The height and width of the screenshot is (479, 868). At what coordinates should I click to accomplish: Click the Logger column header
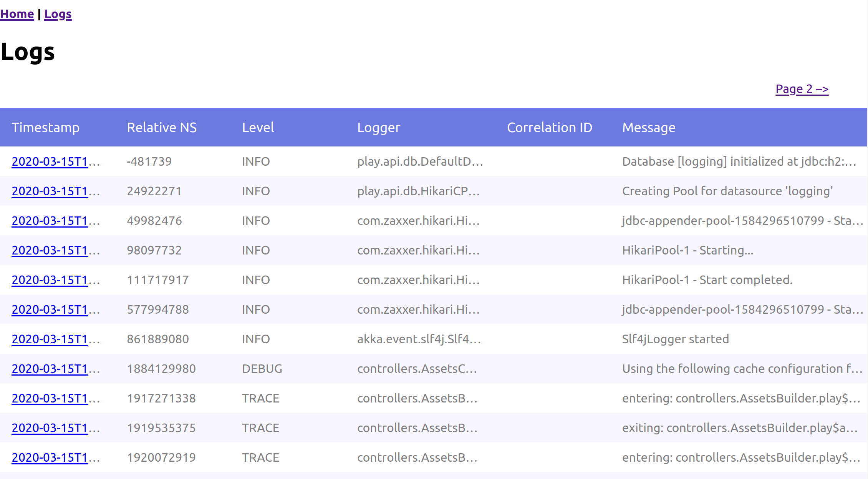379,127
